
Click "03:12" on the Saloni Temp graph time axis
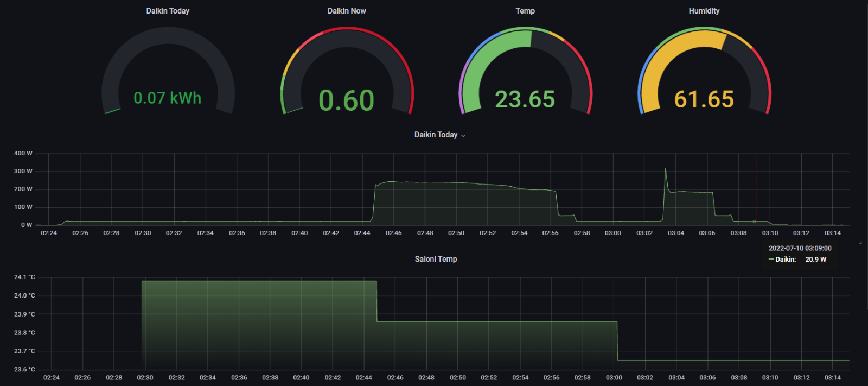tap(802, 378)
